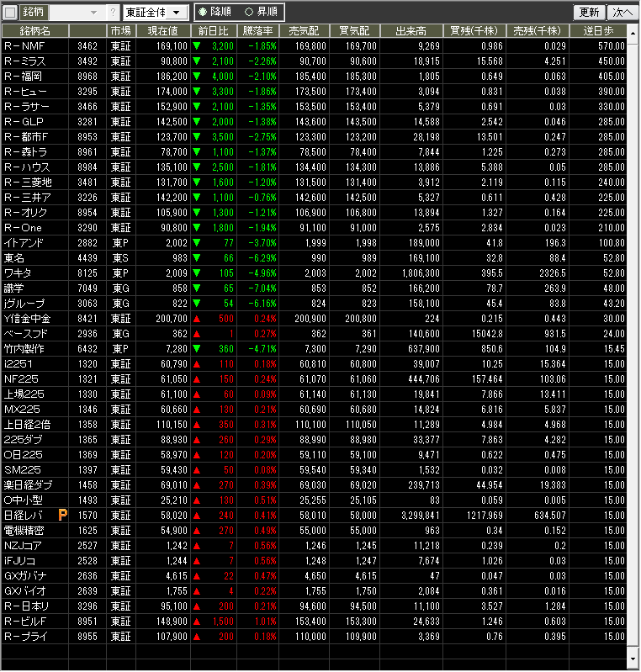Click the question mark help icon
This screenshot has width=641, height=672.
(114, 13)
